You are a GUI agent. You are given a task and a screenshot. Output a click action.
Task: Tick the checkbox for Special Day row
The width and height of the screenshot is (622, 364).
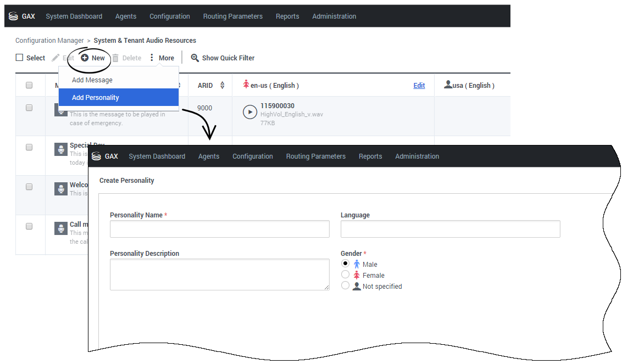[29, 147]
